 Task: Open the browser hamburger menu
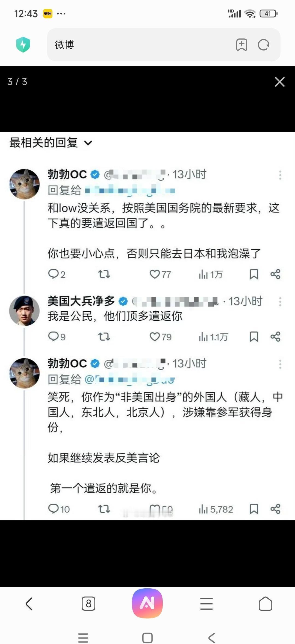click(x=206, y=603)
